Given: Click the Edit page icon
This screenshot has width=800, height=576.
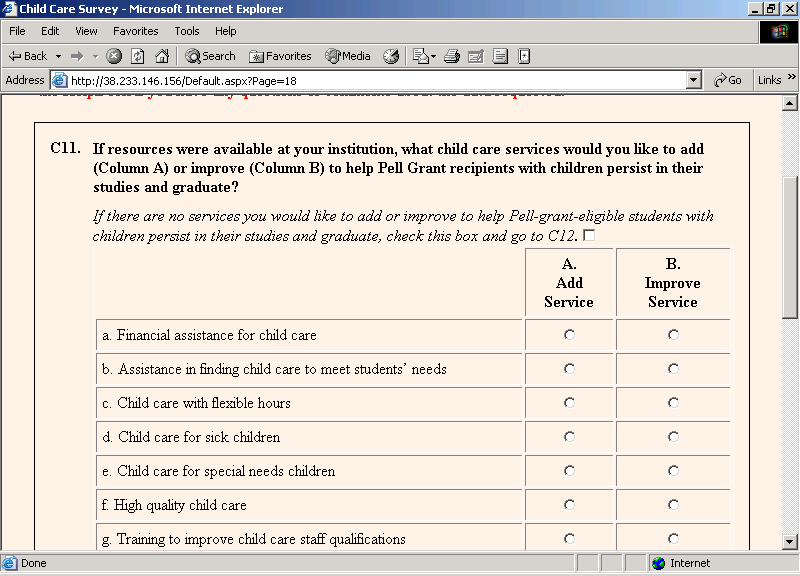Looking at the screenshot, I should coord(476,56).
